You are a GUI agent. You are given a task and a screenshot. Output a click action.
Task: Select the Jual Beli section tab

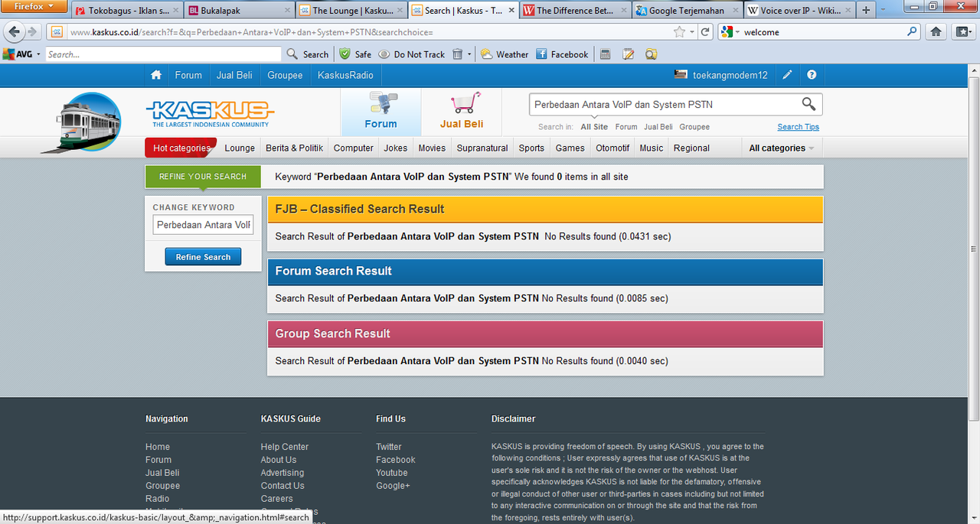point(462,112)
